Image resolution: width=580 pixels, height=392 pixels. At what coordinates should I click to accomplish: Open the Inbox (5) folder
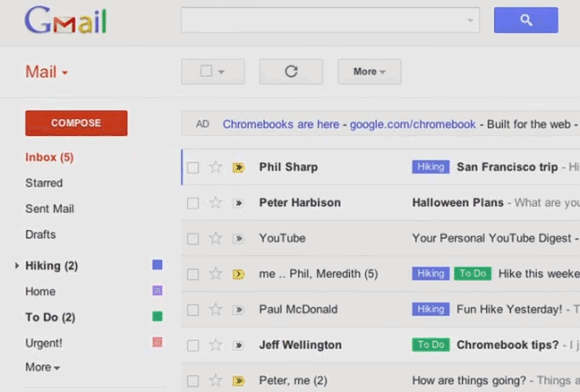[x=50, y=157]
